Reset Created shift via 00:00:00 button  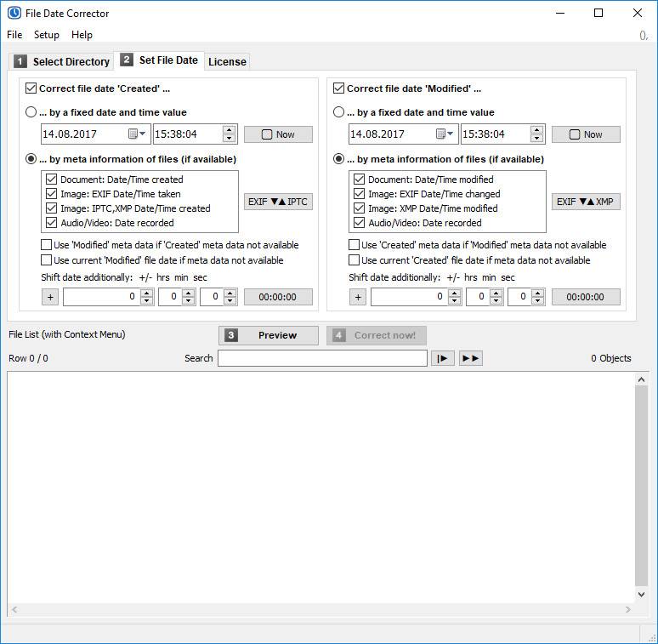click(278, 297)
